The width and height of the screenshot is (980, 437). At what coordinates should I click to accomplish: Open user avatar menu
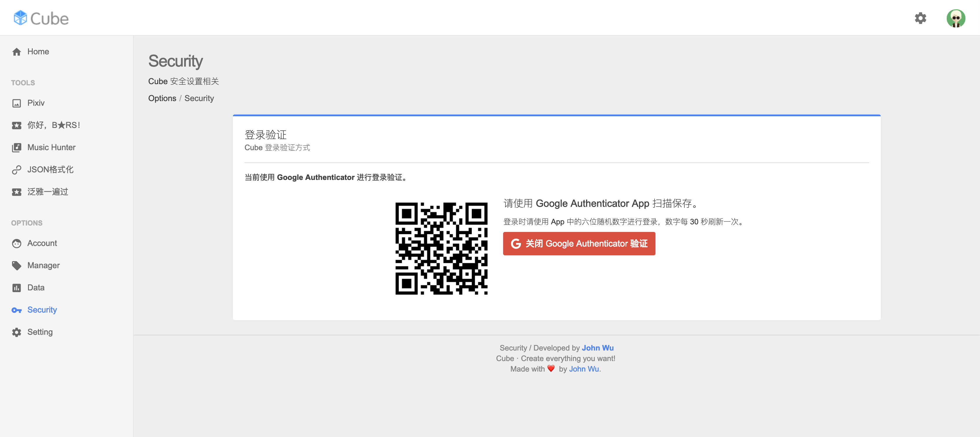(956, 18)
